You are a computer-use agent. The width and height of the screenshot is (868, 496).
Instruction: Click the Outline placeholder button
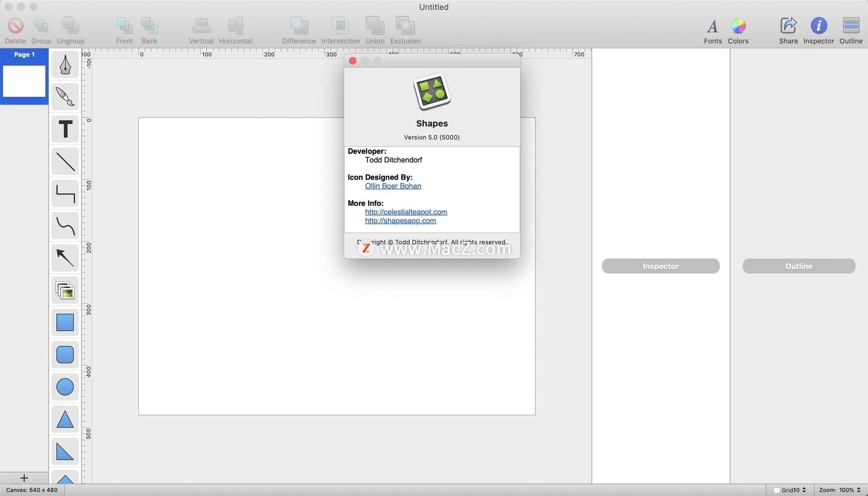tap(799, 266)
